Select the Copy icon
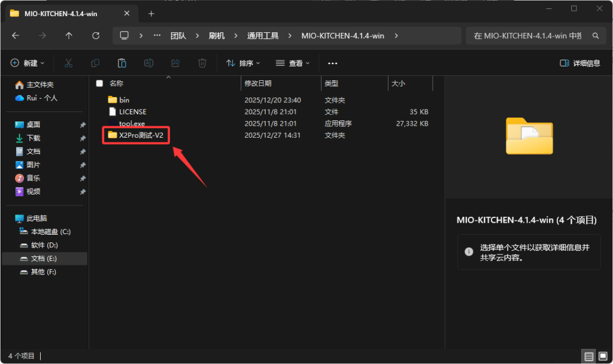 [95, 63]
